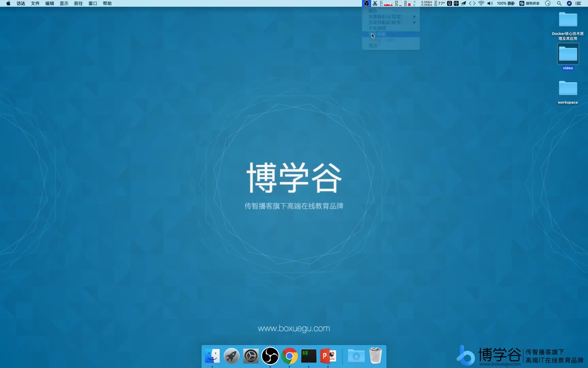Screen dimensions: 588x368
Task: Open the Downloads folder in Dock
Action: point(356,356)
